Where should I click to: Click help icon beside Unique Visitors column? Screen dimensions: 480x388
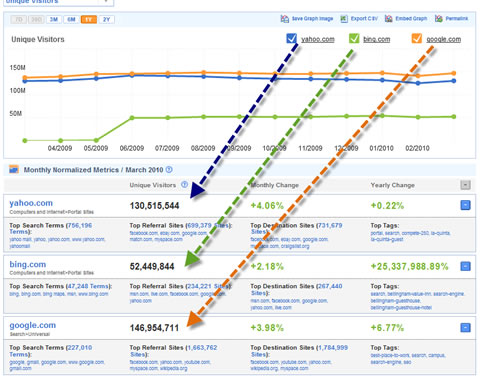click(x=184, y=184)
